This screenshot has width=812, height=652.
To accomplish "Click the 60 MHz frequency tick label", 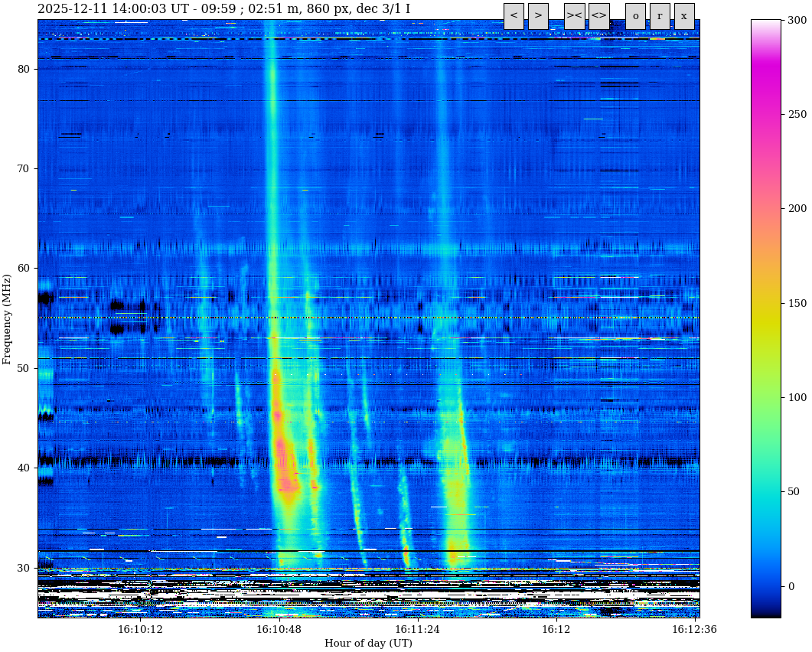I will 23,269.
